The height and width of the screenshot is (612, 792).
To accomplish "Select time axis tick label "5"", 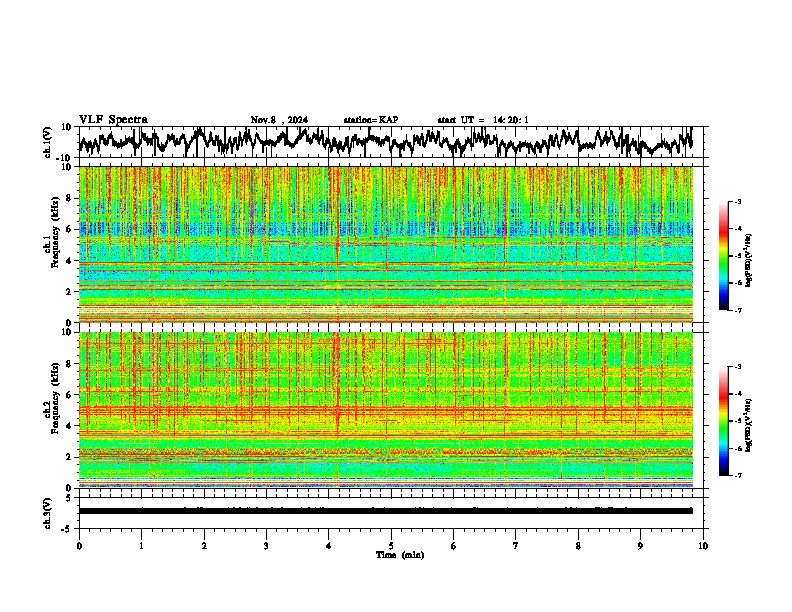I will pyautogui.click(x=391, y=546).
